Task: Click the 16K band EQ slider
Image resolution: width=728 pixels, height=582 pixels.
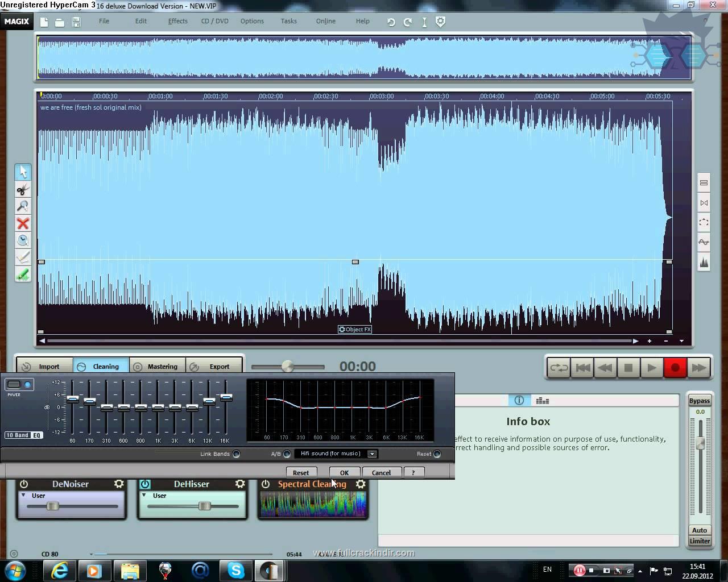Action: point(226,397)
